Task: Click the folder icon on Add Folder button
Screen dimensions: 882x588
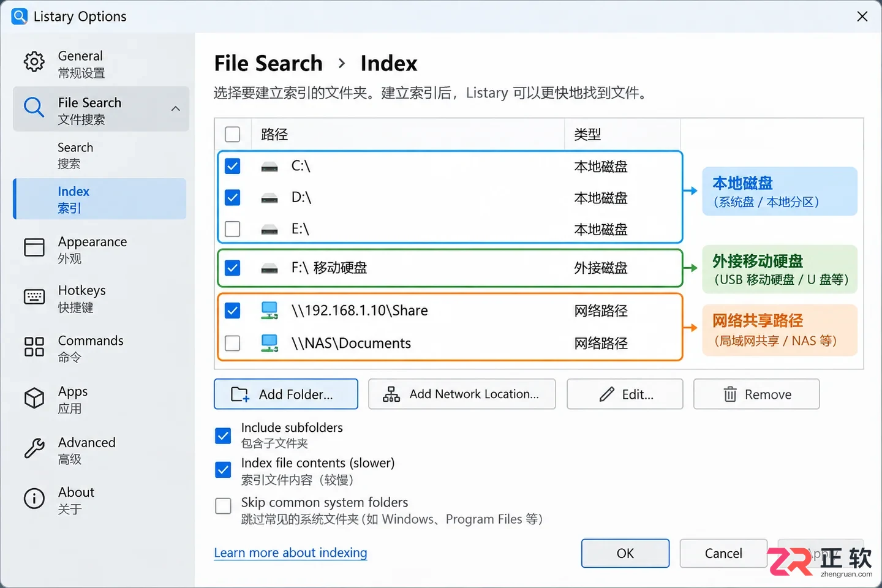Action: (240, 394)
